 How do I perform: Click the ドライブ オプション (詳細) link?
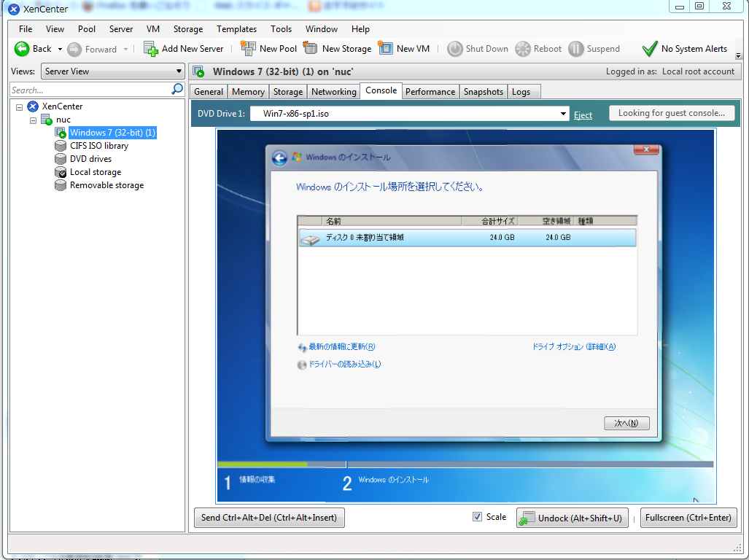point(574,347)
